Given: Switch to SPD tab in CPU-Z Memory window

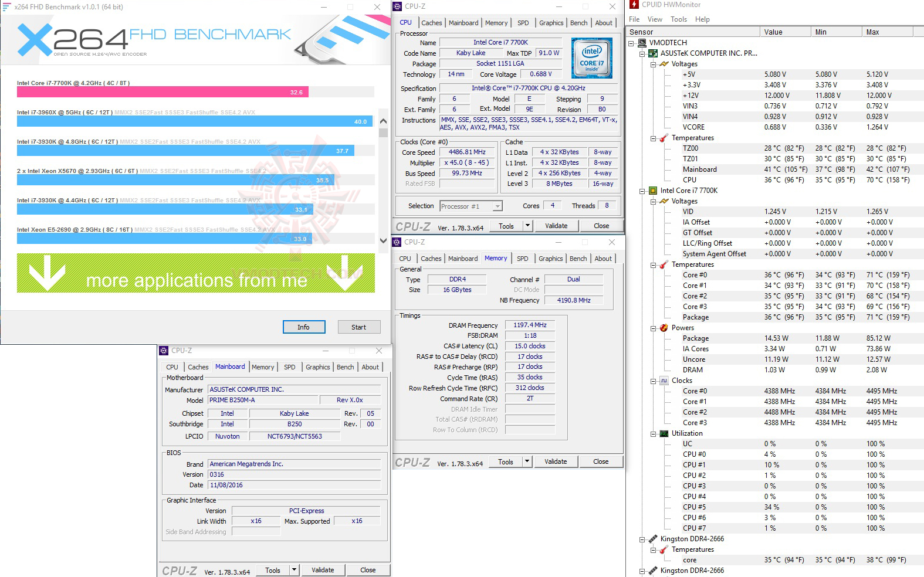Looking at the screenshot, I should 522,259.
